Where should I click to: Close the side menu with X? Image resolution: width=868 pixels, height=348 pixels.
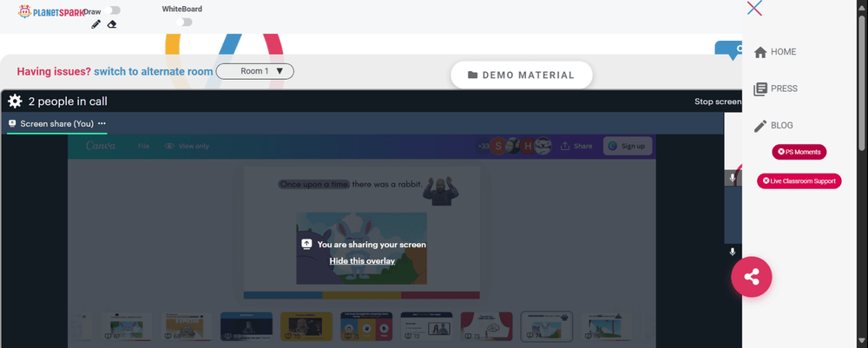754,9
